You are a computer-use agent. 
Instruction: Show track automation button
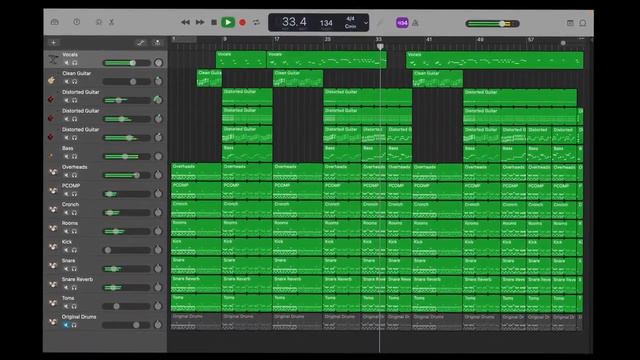[x=140, y=42]
